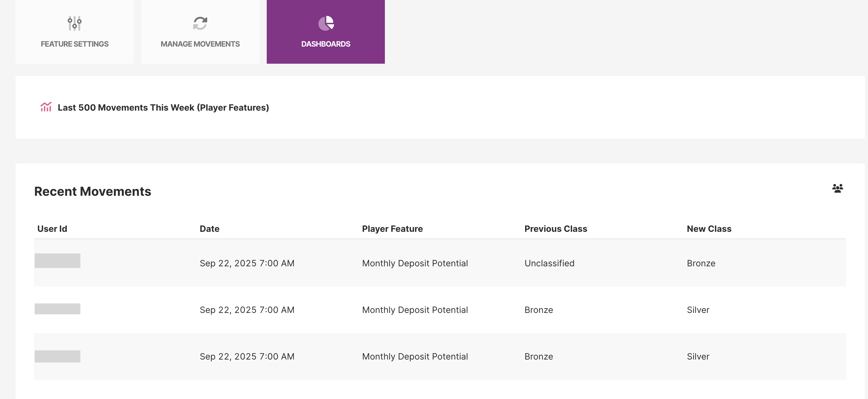The height and width of the screenshot is (399, 868).
Task: Open the Feature Settings tab
Action: tap(75, 44)
